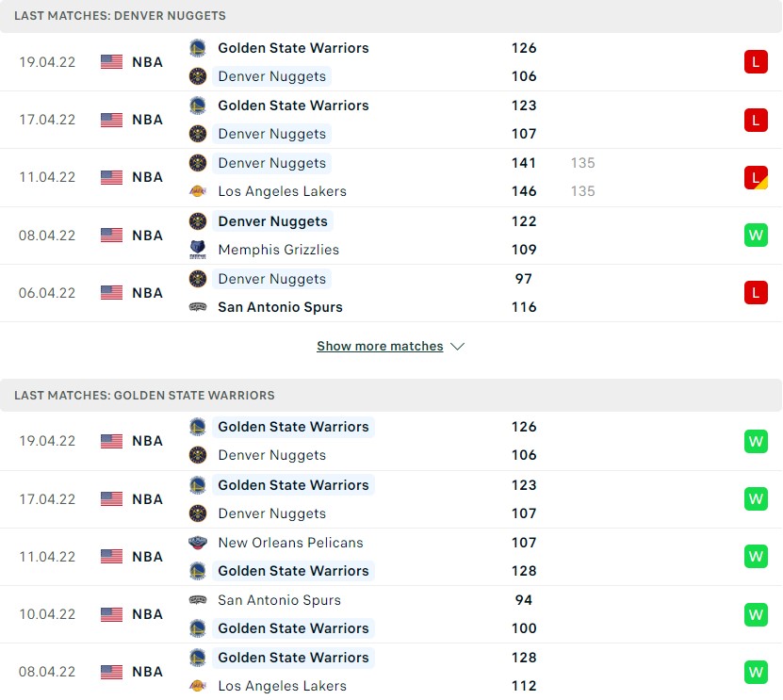Click the chevron beside Show more matches
The height and width of the screenshot is (700, 783).
(x=458, y=346)
